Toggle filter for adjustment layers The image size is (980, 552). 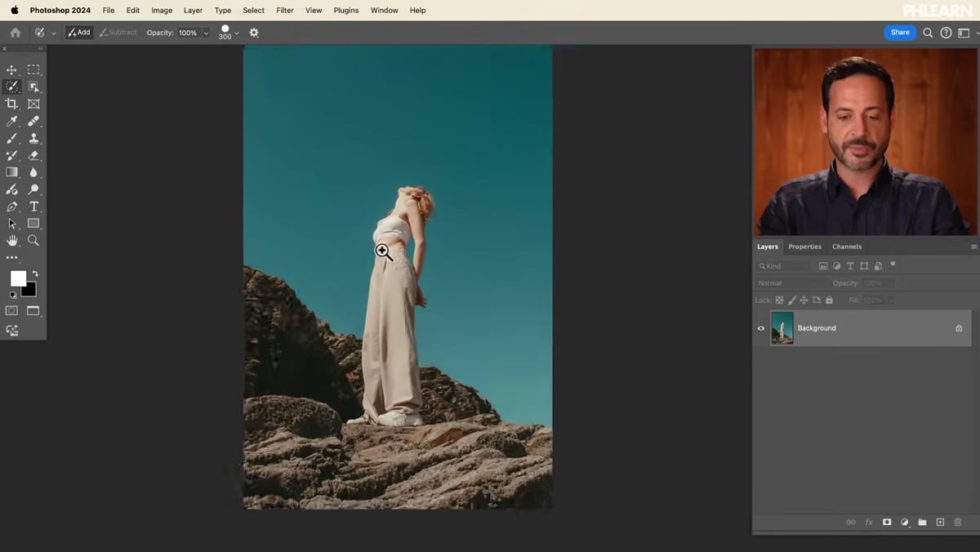pos(837,266)
